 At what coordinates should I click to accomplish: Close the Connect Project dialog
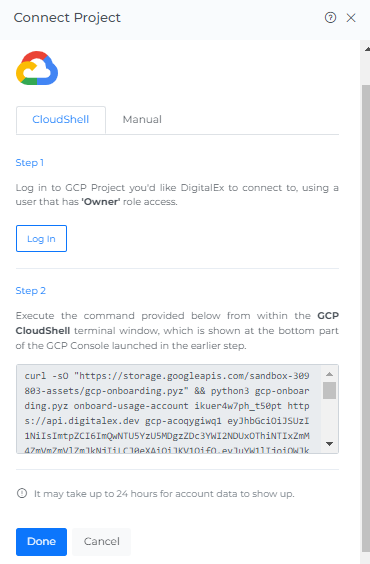coord(351,18)
